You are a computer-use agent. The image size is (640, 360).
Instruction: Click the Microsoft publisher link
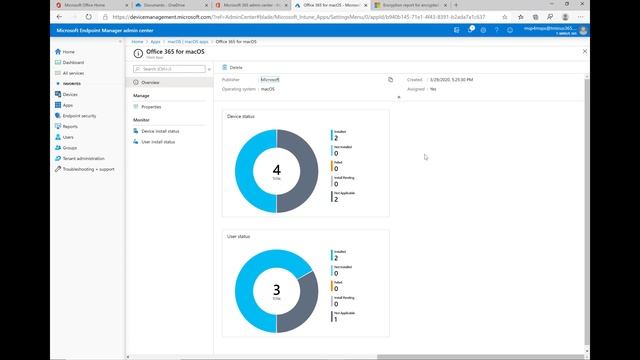point(270,80)
